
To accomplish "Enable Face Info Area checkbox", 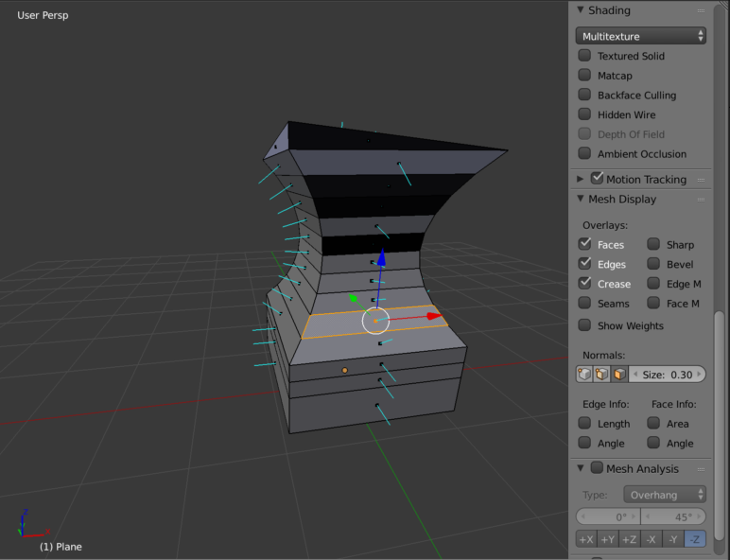I will point(653,423).
